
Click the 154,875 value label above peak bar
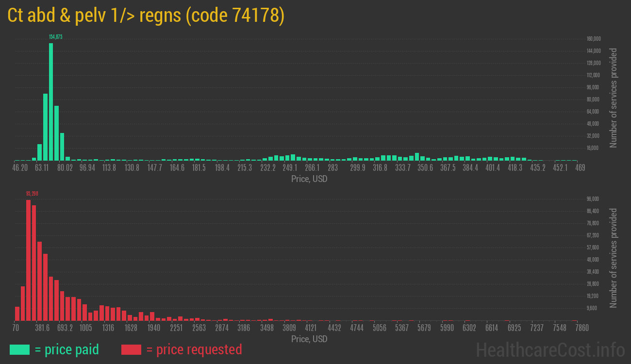coord(55,36)
